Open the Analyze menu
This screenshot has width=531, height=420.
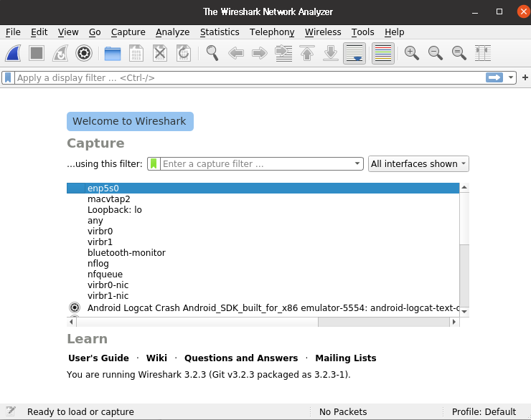[x=173, y=32]
